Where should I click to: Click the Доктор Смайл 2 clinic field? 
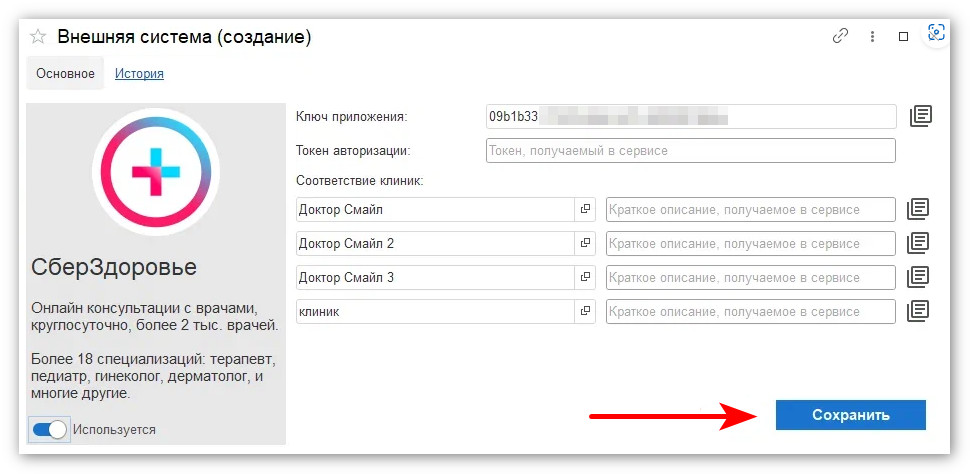point(436,244)
